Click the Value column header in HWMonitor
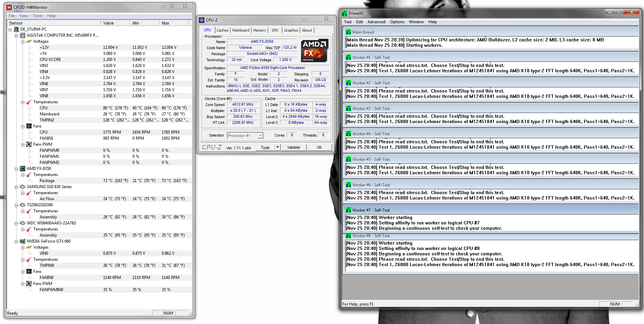 [115, 23]
